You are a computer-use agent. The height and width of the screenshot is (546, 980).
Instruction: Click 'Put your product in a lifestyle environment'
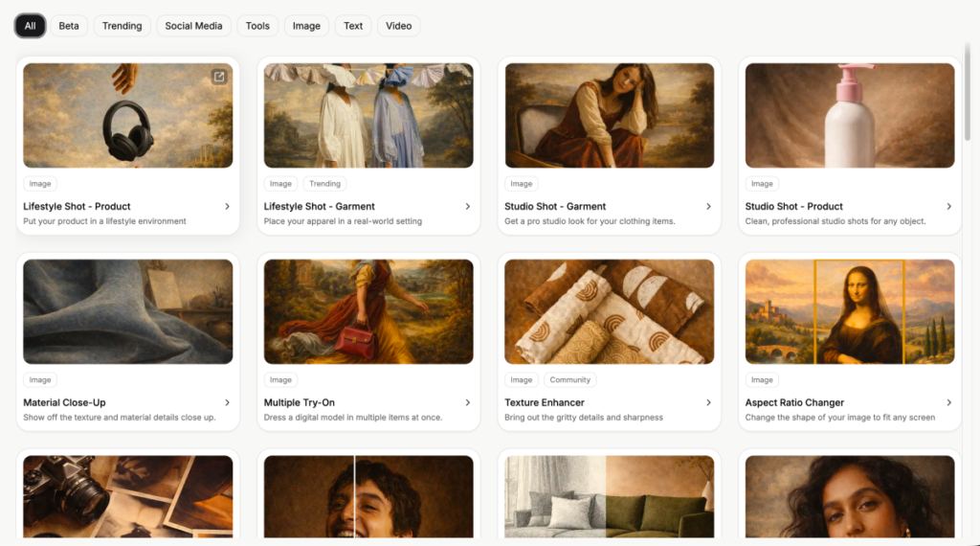pos(104,221)
